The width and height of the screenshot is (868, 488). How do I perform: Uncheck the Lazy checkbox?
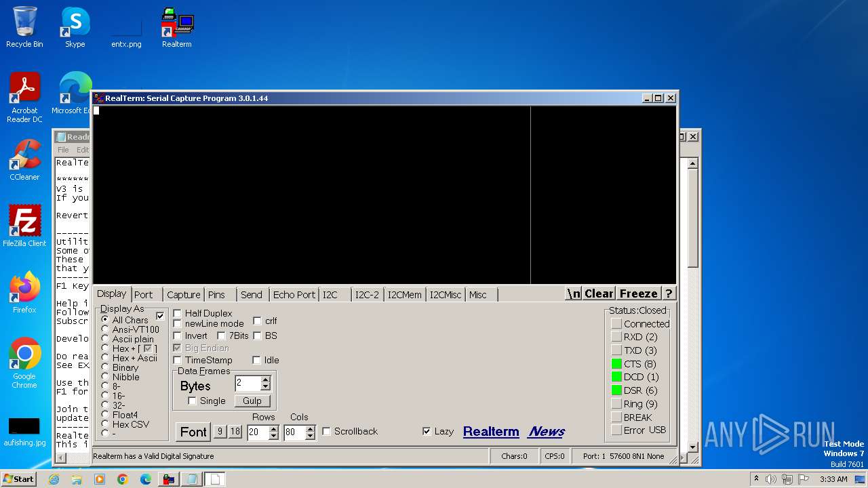pyautogui.click(x=427, y=431)
